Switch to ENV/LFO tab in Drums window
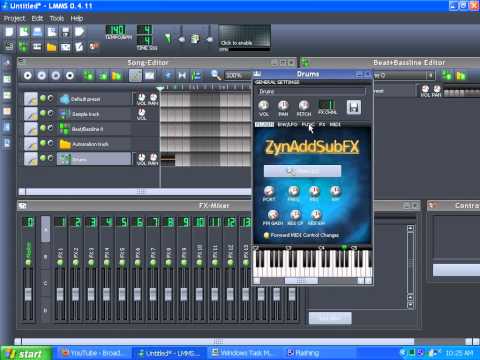480x360 pixels. coord(287,124)
